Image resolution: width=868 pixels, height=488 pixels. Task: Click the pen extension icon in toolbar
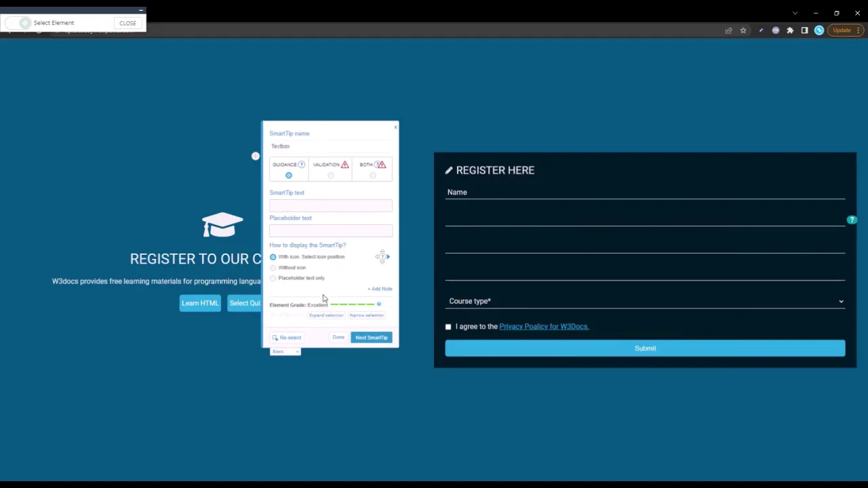[761, 30]
